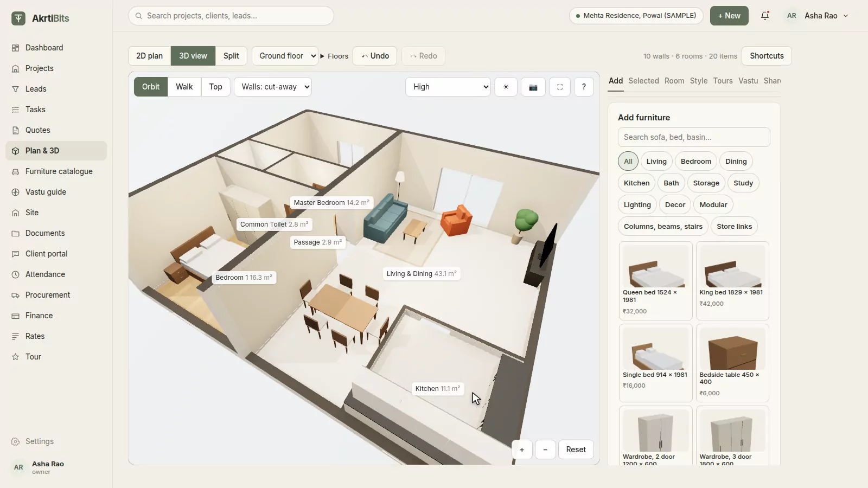Open the Mehta Residence project selector
This screenshot has width=868, height=488.
(636, 16)
